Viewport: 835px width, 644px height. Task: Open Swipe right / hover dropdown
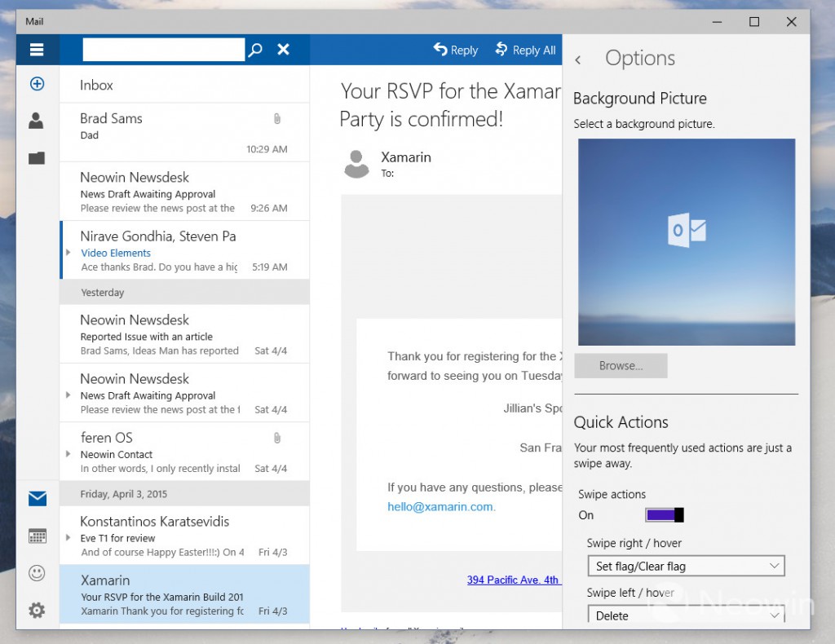point(686,566)
